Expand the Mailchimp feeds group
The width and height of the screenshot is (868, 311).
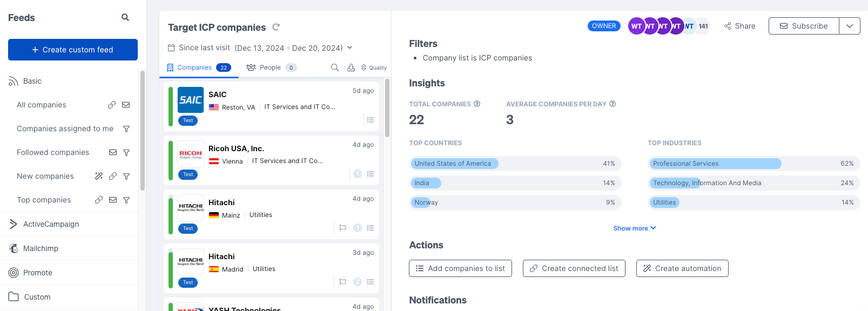(x=69, y=248)
